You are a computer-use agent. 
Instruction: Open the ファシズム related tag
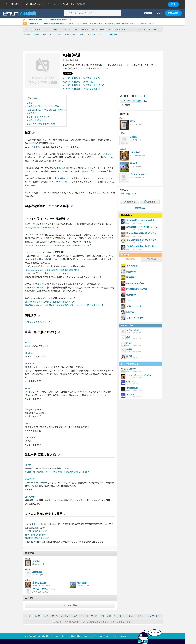pyautogui.click(x=35, y=322)
